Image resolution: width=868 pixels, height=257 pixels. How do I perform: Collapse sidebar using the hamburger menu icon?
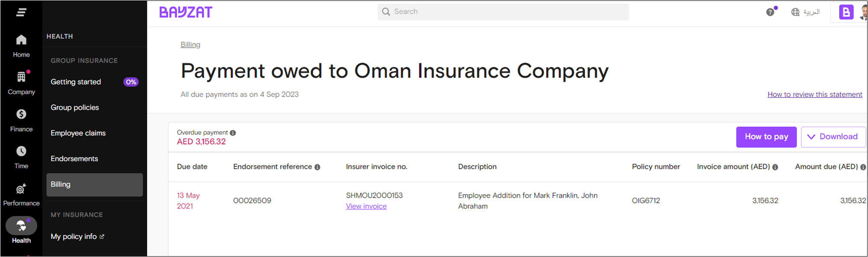(21, 12)
